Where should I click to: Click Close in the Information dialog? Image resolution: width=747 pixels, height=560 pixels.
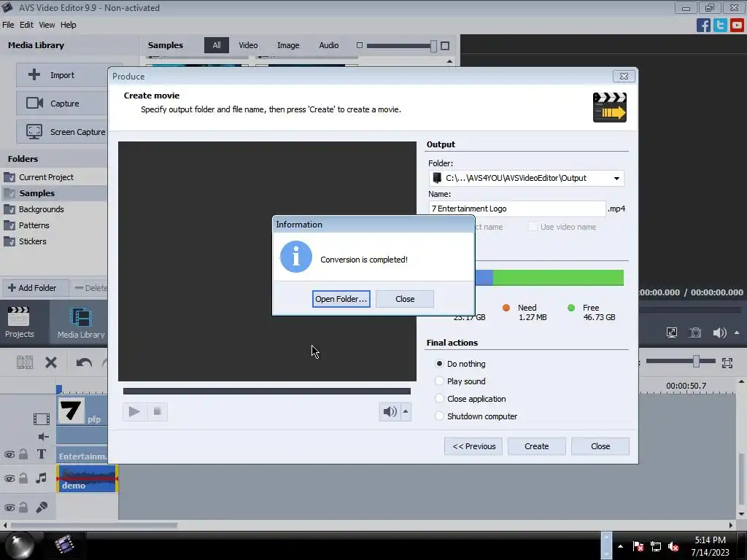click(405, 299)
